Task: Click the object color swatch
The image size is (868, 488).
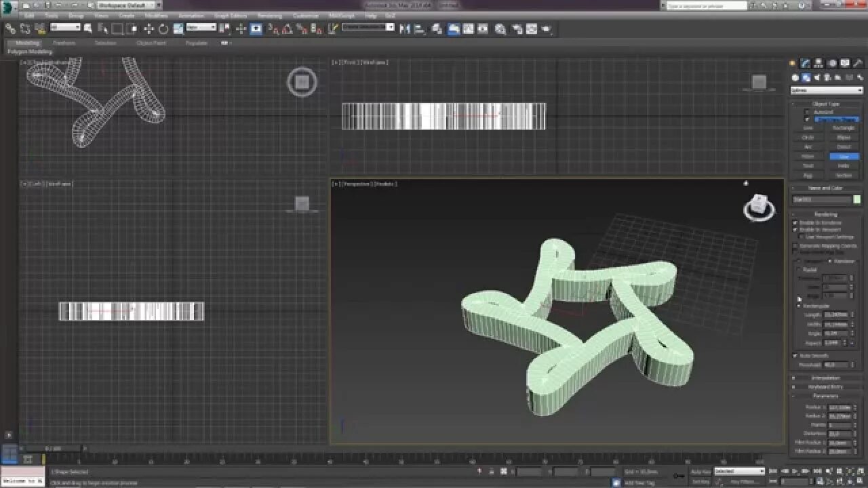Action: (x=857, y=199)
